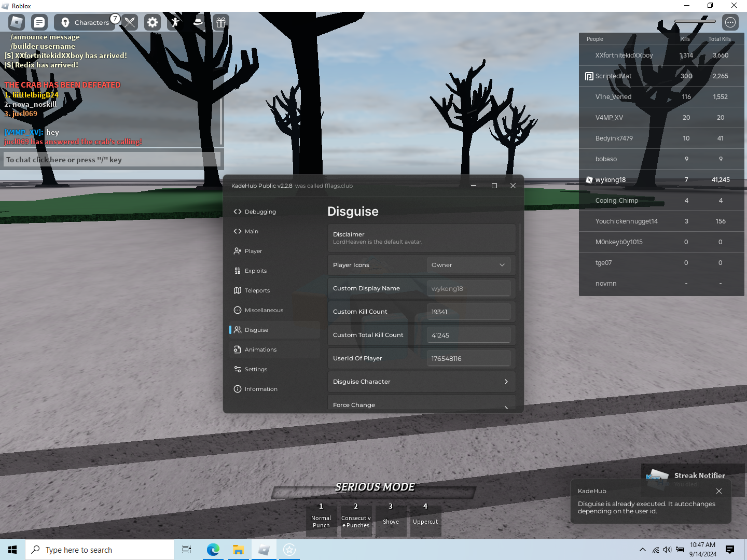Show hidden system tray icons
The height and width of the screenshot is (560, 747).
(x=643, y=550)
